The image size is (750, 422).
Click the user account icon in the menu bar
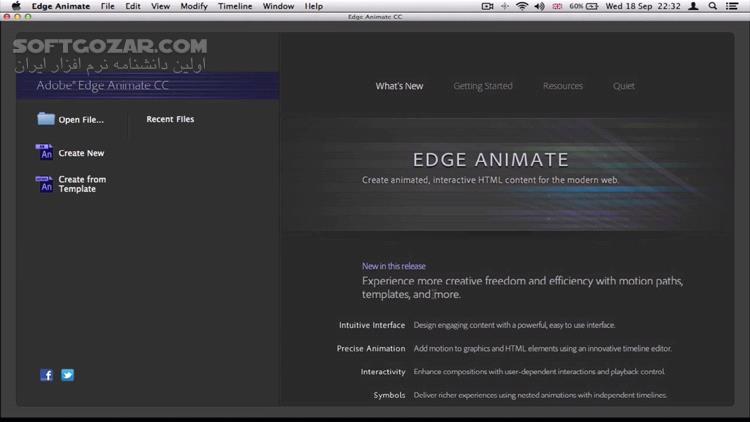click(693, 6)
